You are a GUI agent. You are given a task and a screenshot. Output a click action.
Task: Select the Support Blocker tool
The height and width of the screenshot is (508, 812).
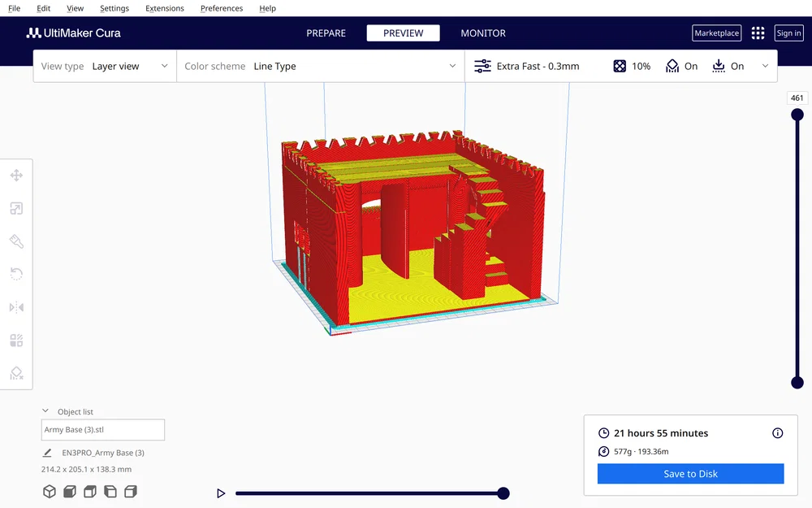coord(16,373)
